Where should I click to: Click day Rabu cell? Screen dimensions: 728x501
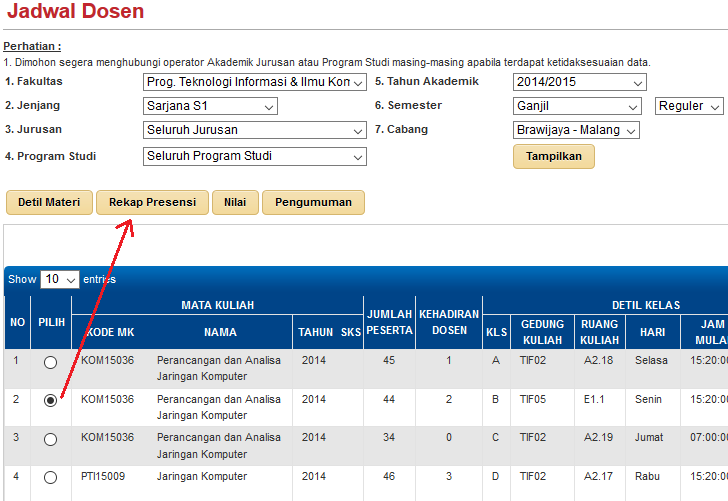coord(647,476)
